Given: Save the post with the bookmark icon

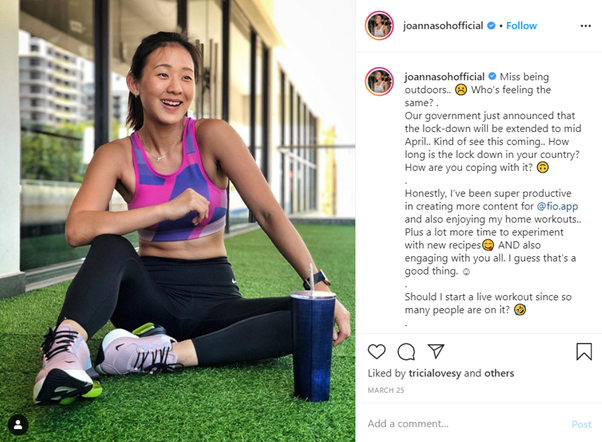Looking at the screenshot, I should [x=584, y=351].
